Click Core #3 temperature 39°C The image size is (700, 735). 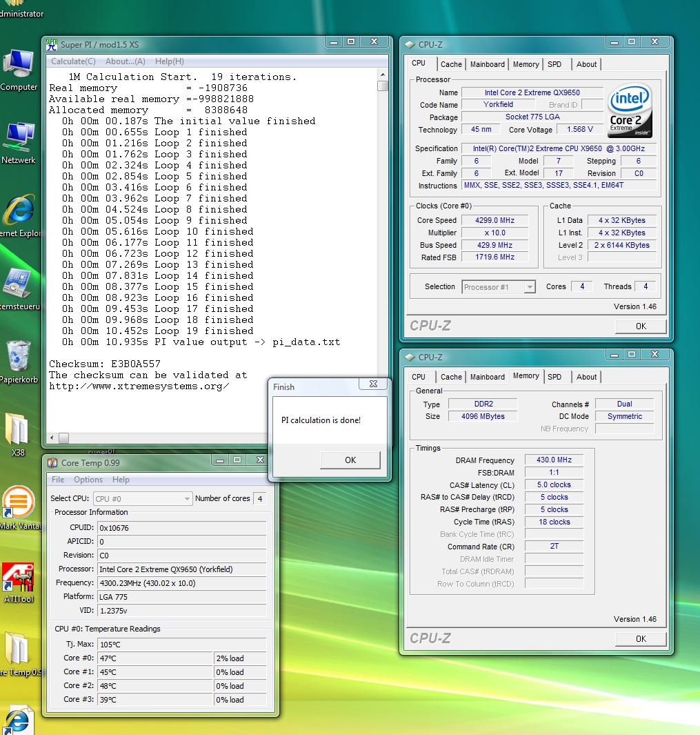(x=155, y=699)
